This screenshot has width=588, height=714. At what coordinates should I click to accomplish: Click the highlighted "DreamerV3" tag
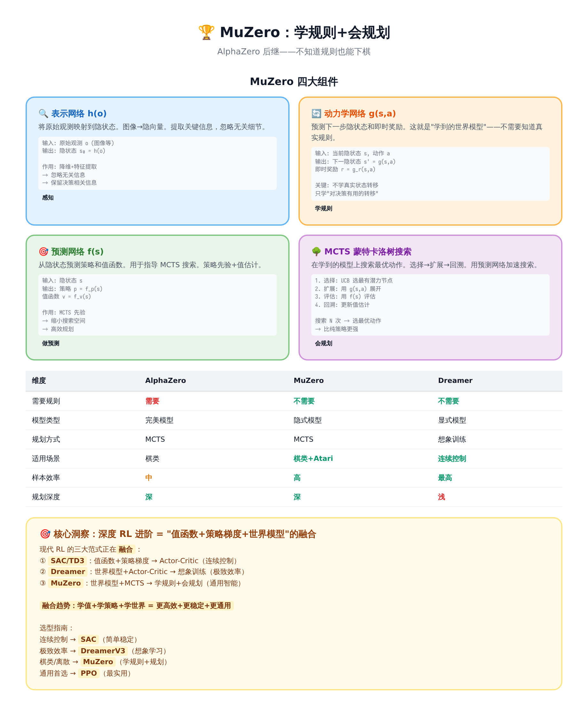103,651
